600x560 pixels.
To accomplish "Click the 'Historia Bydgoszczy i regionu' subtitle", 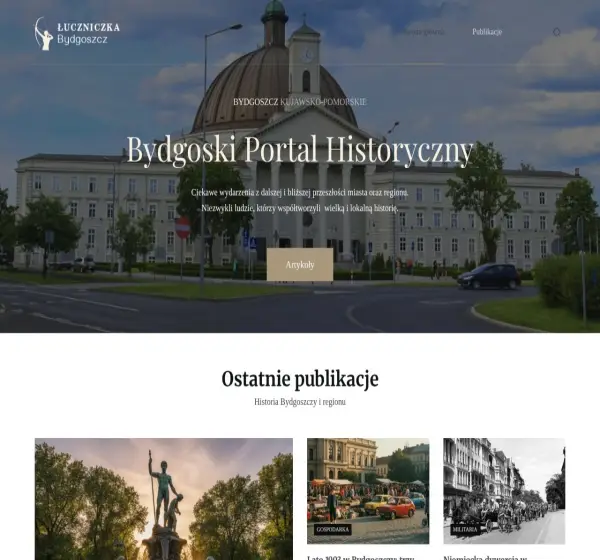I will [300, 402].
